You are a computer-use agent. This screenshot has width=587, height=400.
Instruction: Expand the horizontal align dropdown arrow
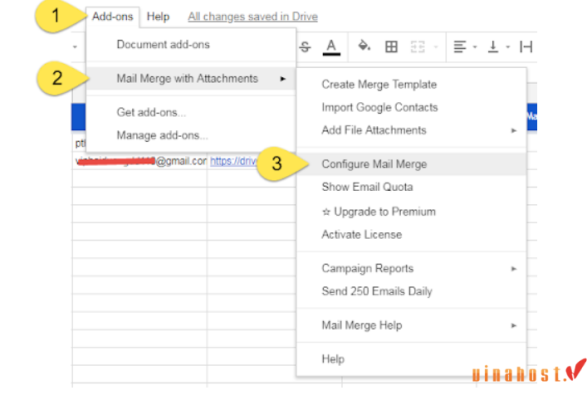tap(475, 47)
